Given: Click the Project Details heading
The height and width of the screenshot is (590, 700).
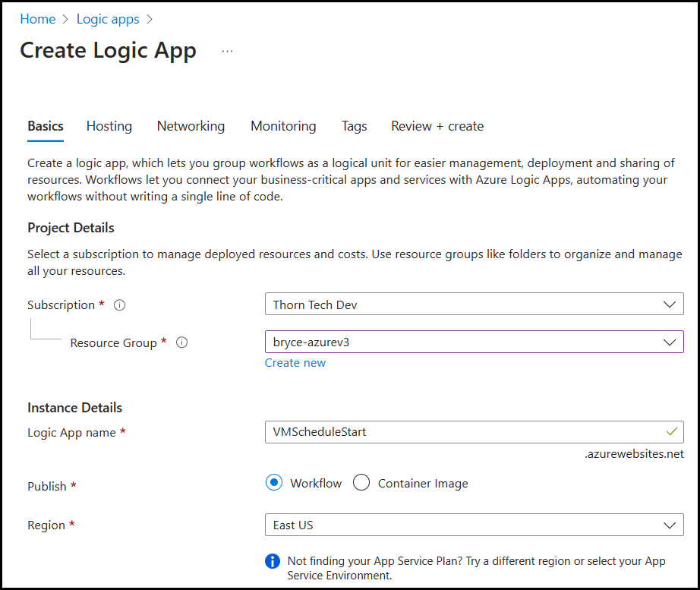Looking at the screenshot, I should 71,228.
